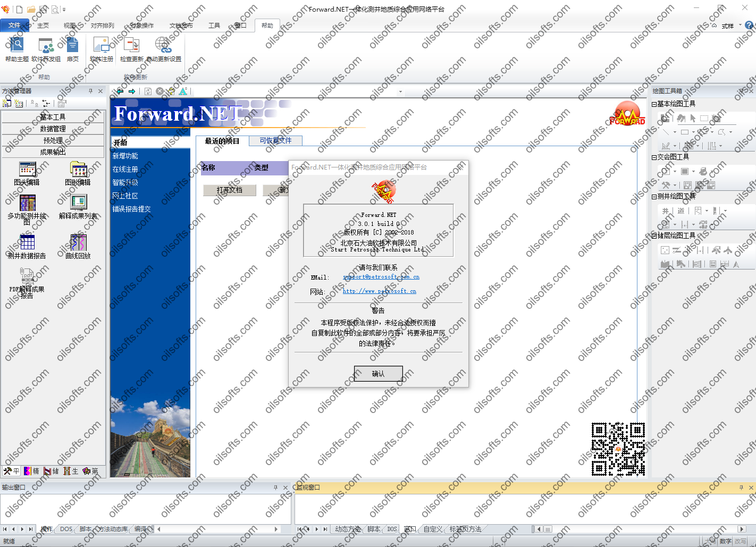This screenshot has width=756, height=547.
Task: Click Open folder icon in quick access toolbar
Action: pyautogui.click(x=31, y=9)
